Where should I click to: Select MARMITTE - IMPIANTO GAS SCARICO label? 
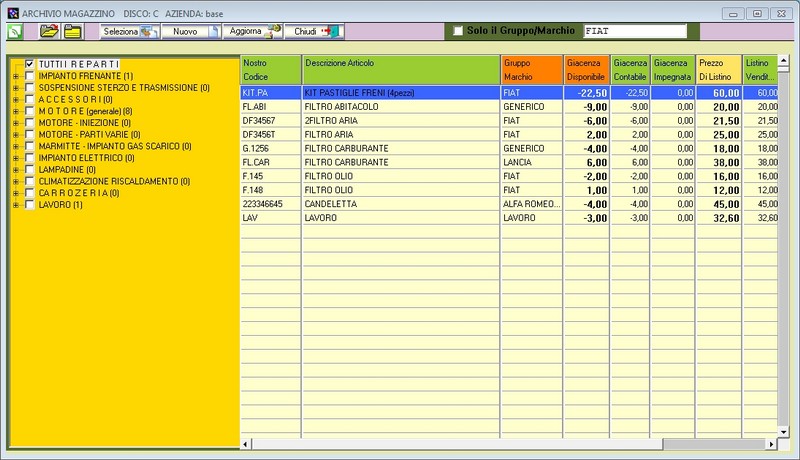115,146
